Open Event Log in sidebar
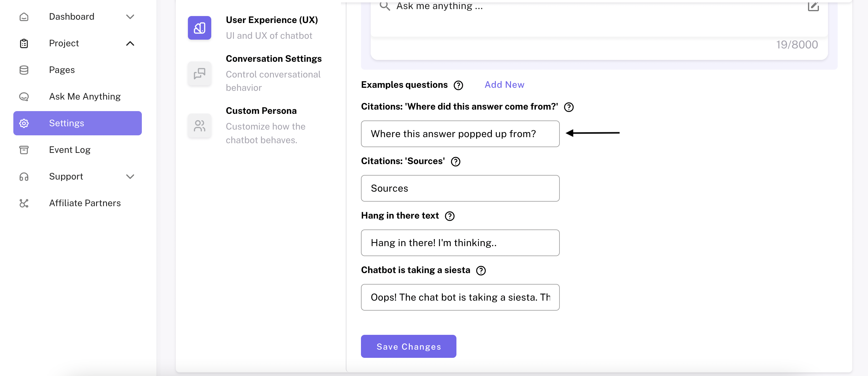Image resolution: width=868 pixels, height=376 pixels. click(69, 150)
